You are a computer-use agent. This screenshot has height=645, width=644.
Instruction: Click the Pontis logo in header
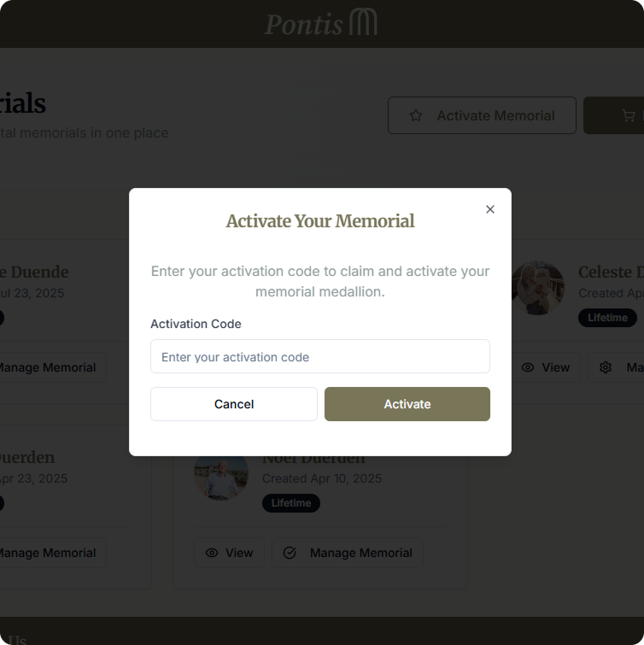coord(321,23)
